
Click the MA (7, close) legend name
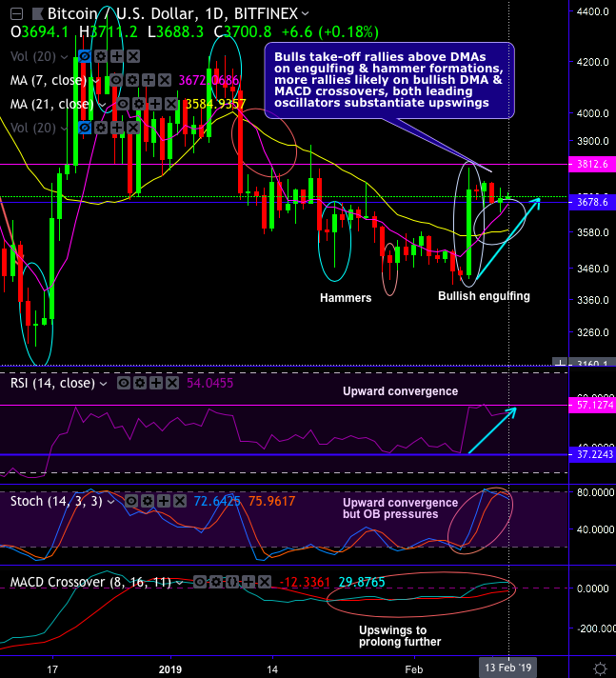(x=49, y=80)
